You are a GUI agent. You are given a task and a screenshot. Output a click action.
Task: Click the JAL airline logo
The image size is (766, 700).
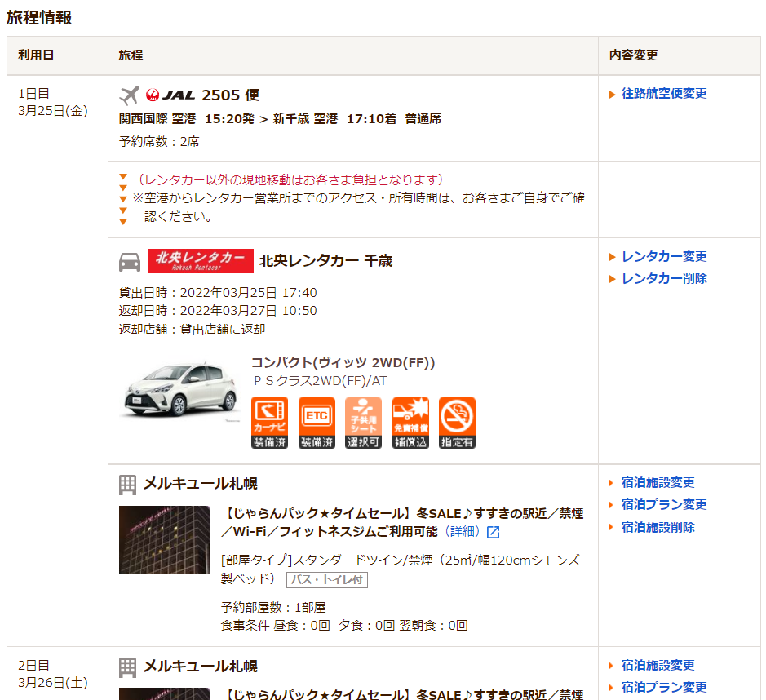pos(170,95)
